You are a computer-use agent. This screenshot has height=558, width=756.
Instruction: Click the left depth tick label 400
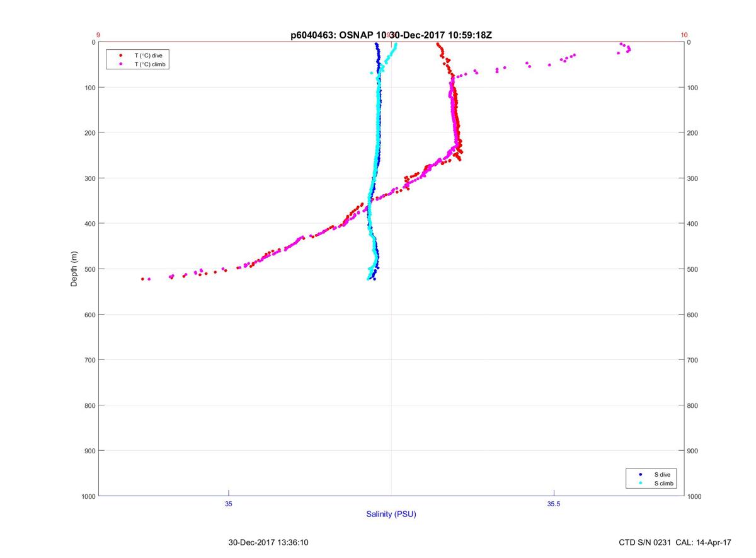pos(89,224)
